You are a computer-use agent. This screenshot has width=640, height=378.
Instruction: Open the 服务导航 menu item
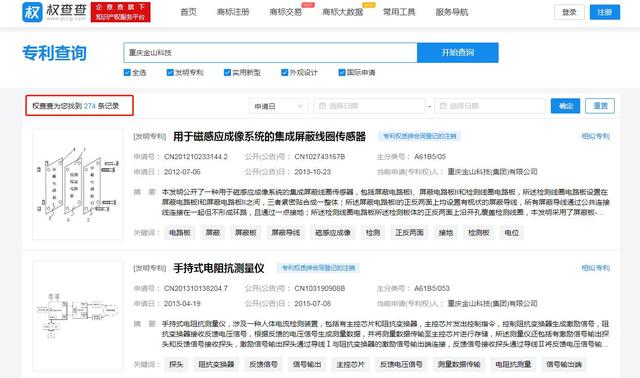452,12
